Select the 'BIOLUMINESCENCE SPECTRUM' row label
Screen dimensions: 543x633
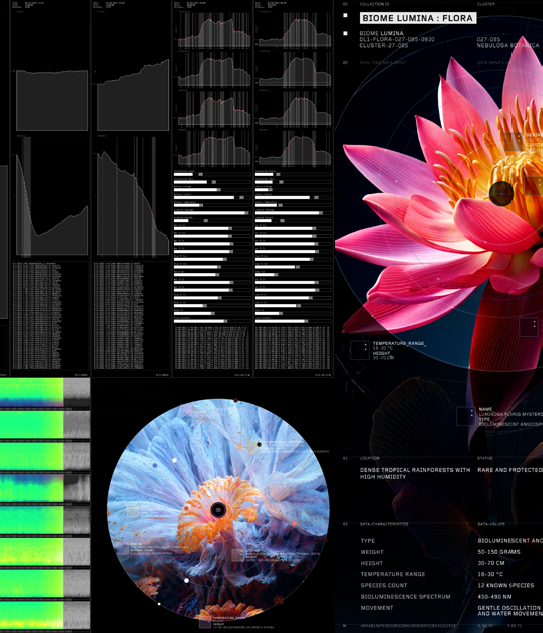[x=405, y=596]
